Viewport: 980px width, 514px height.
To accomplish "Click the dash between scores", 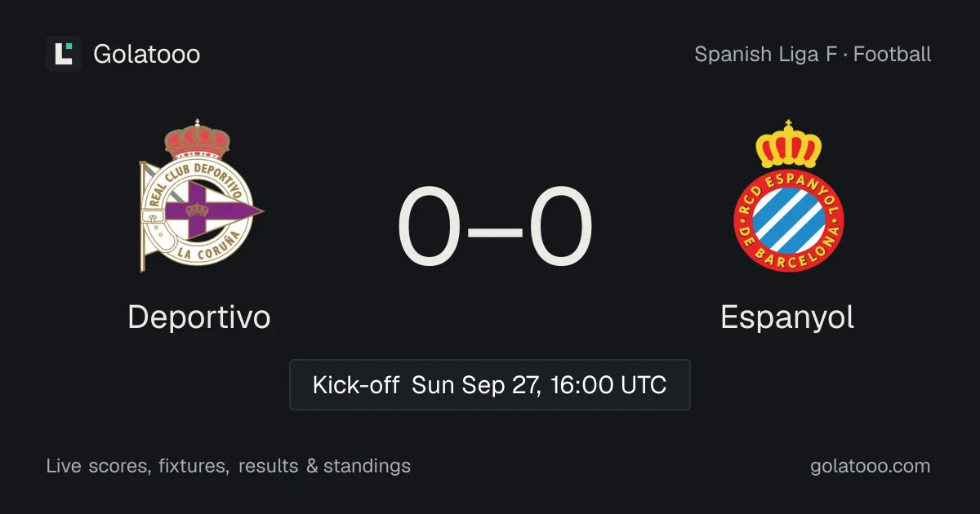I will (496, 230).
